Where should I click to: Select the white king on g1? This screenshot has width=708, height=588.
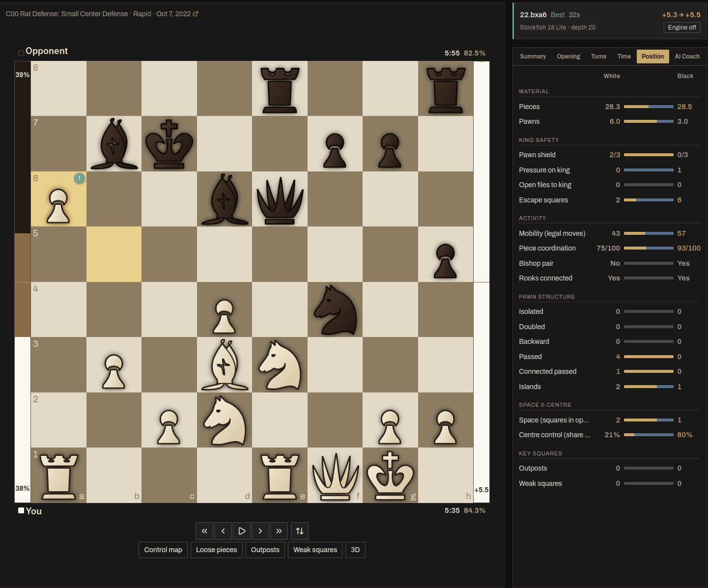coord(390,476)
